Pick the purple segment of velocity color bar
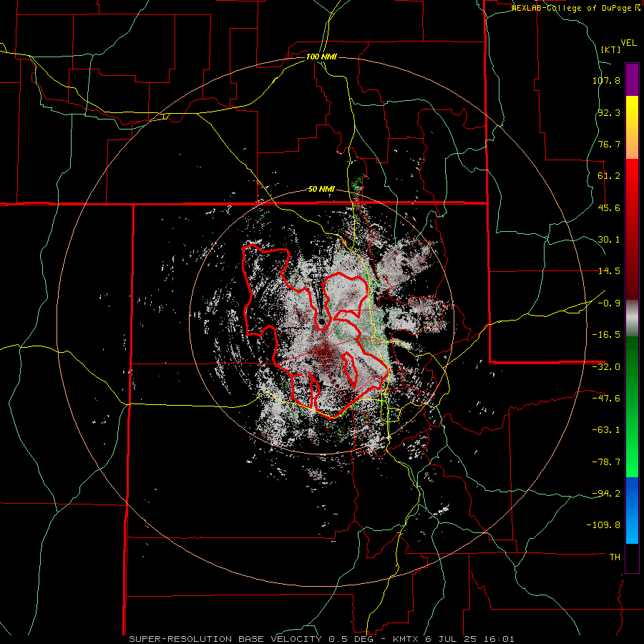 coord(632,79)
